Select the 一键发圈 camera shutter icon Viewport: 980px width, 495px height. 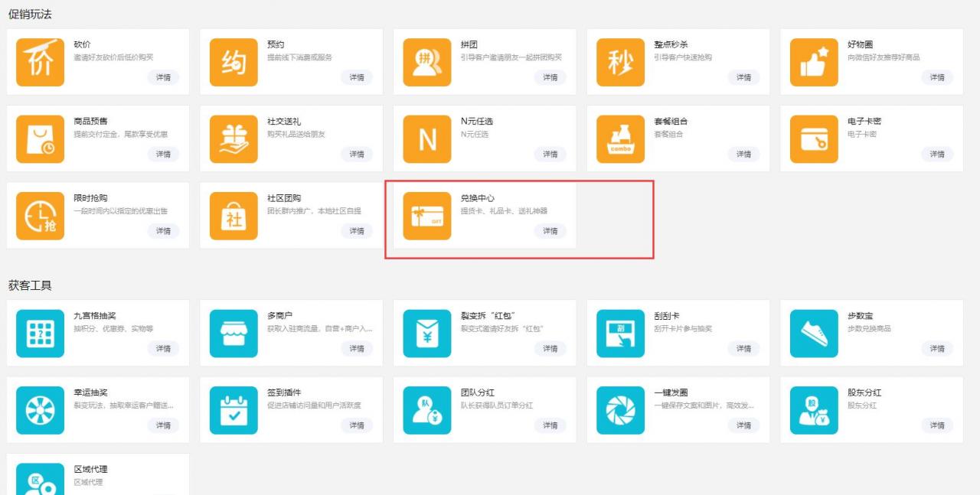621,409
